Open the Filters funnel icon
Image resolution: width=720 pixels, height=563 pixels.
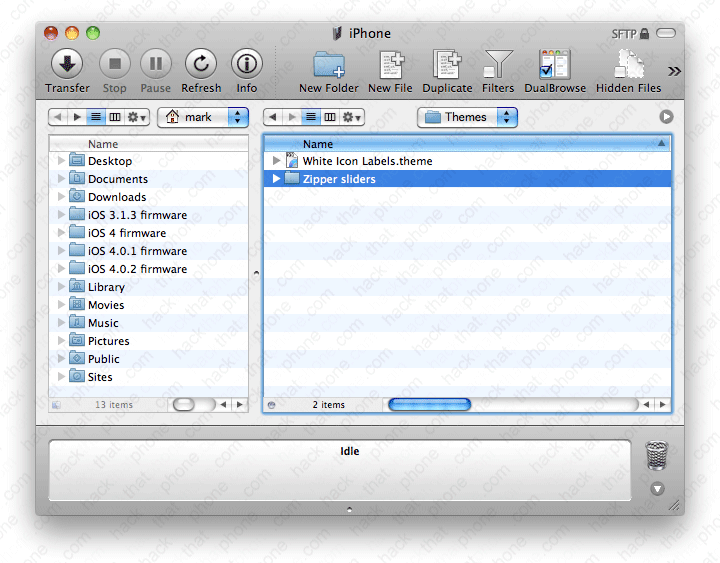click(498, 65)
